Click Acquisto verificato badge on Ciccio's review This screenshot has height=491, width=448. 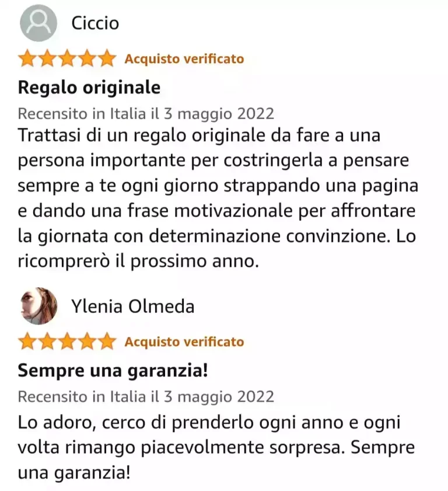[x=184, y=59]
